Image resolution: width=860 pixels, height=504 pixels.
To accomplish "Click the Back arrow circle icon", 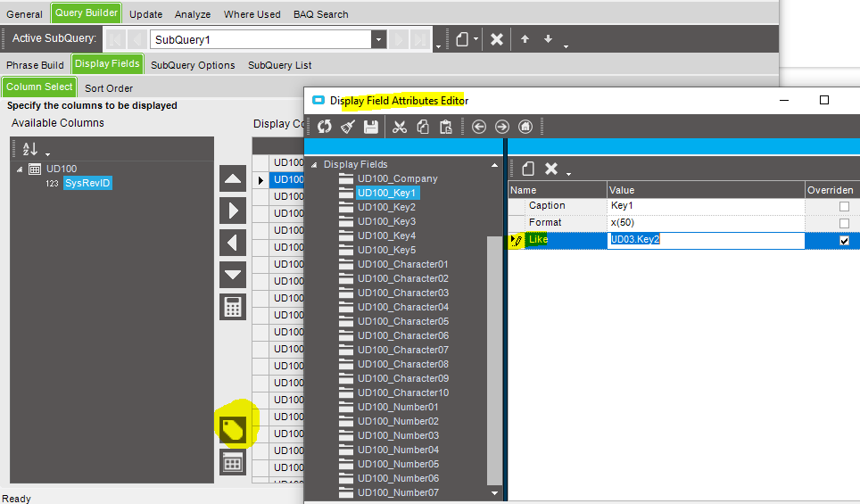I will 479,127.
